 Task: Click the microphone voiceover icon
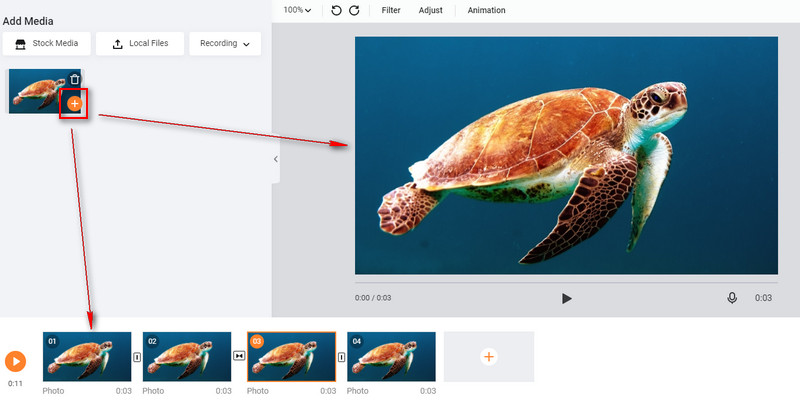[732, 298]
